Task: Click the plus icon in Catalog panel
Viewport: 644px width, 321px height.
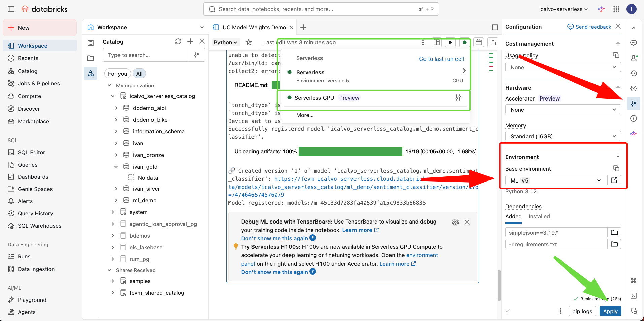Action: click(x=190, y=41)
